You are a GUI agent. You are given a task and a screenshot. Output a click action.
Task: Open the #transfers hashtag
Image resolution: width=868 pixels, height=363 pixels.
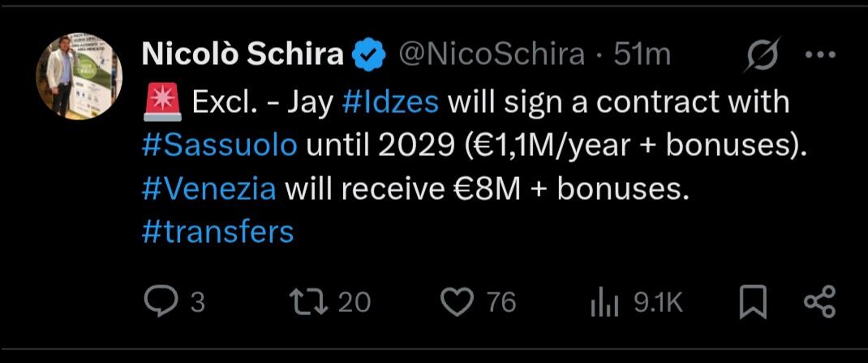pos(217,232)
